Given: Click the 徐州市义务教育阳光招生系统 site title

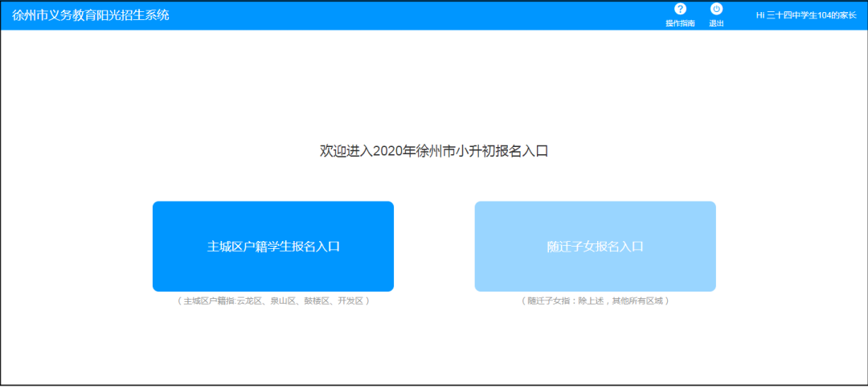Looking at the screenshot, I should pyautogui.click(x=91, y=14).
